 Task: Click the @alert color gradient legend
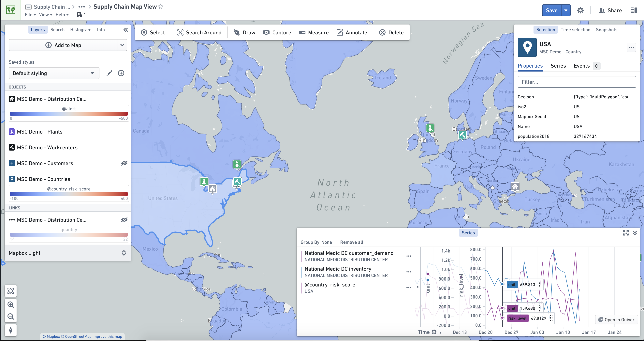click(x=69, y=113)
